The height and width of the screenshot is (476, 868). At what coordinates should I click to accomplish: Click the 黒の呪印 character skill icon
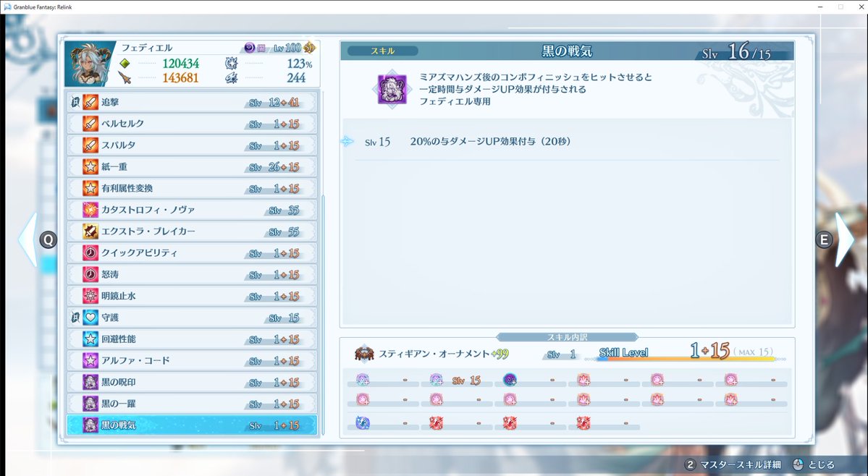click(90, 383)
